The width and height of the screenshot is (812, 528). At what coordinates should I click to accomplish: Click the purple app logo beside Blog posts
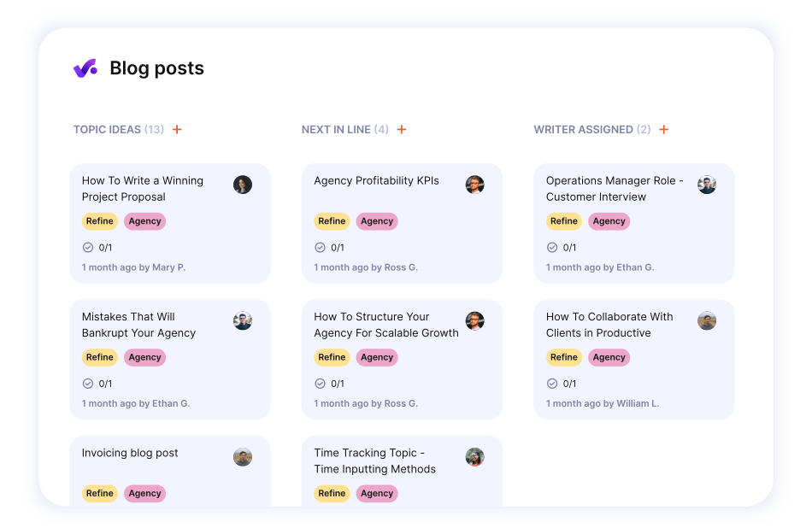85,68
